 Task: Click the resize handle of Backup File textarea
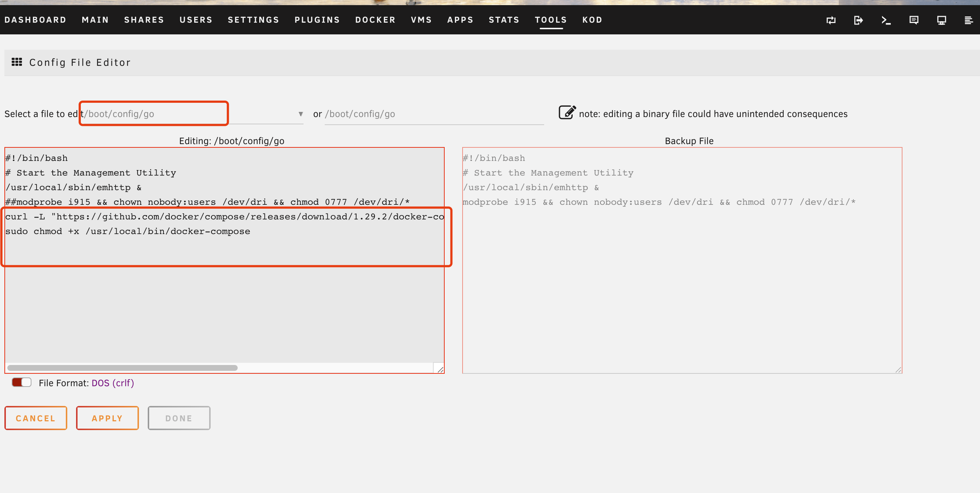[898, 369]
